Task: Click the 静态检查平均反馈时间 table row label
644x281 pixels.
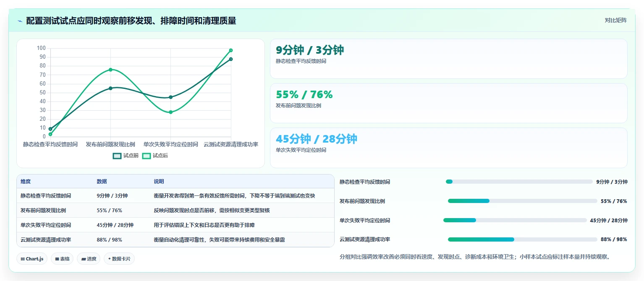Action: coord(46,196)
